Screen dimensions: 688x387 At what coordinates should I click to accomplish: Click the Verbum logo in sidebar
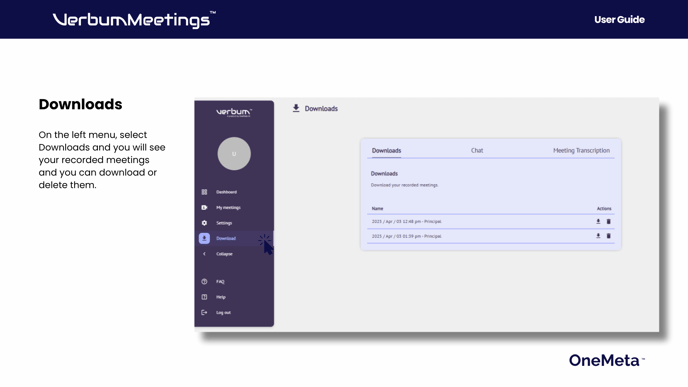click(x=234, y=112)
